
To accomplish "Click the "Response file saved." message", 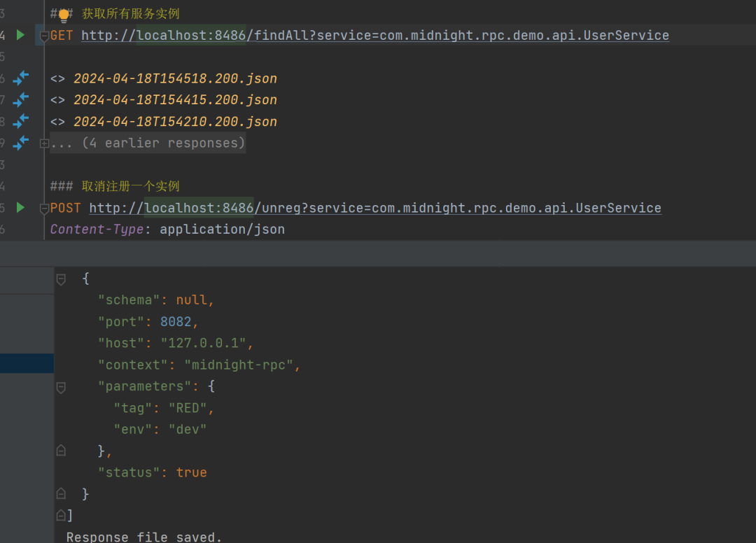I will click(144, 537).
